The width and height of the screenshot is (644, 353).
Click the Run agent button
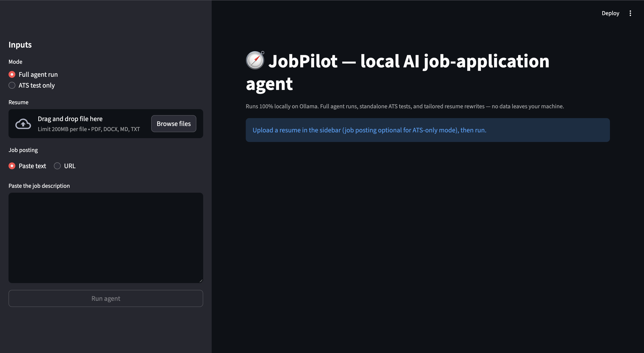tap(106, 298)
